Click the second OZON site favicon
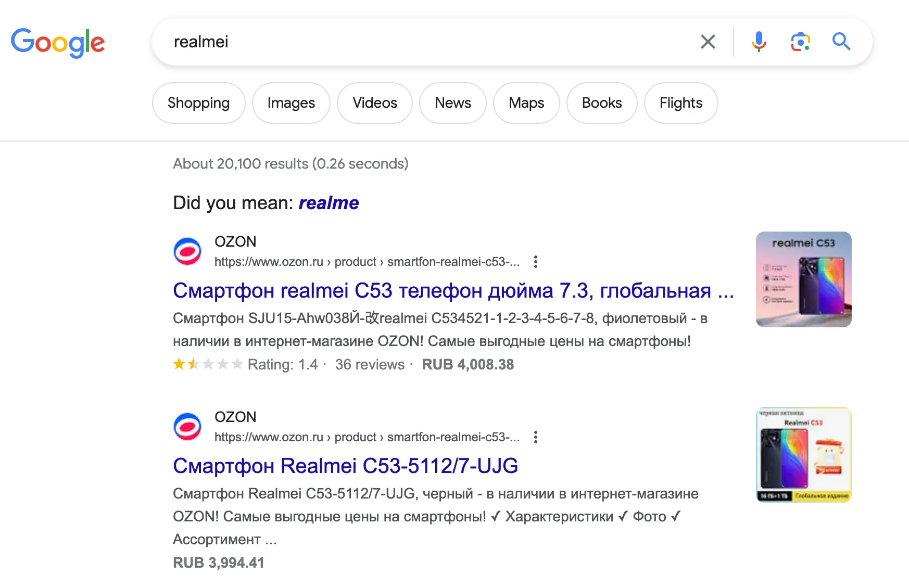 pyautogui.click(x=187, y=427)
